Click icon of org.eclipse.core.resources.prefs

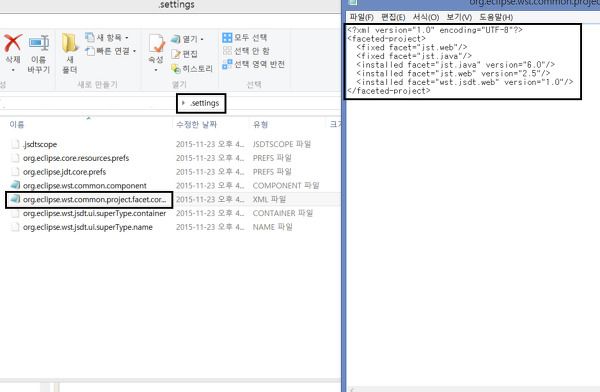15,158
